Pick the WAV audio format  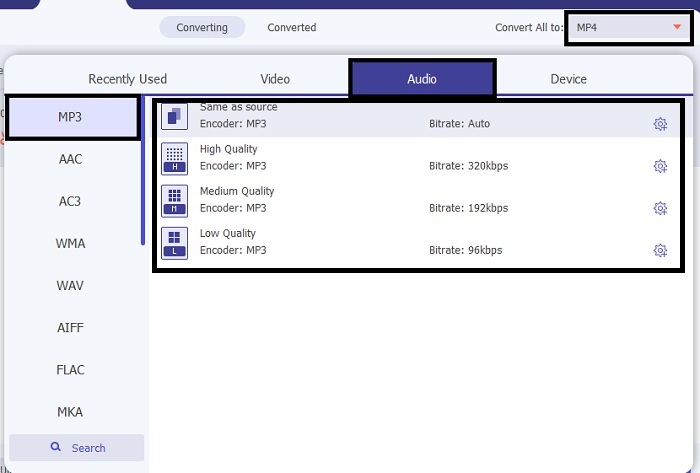70,286
